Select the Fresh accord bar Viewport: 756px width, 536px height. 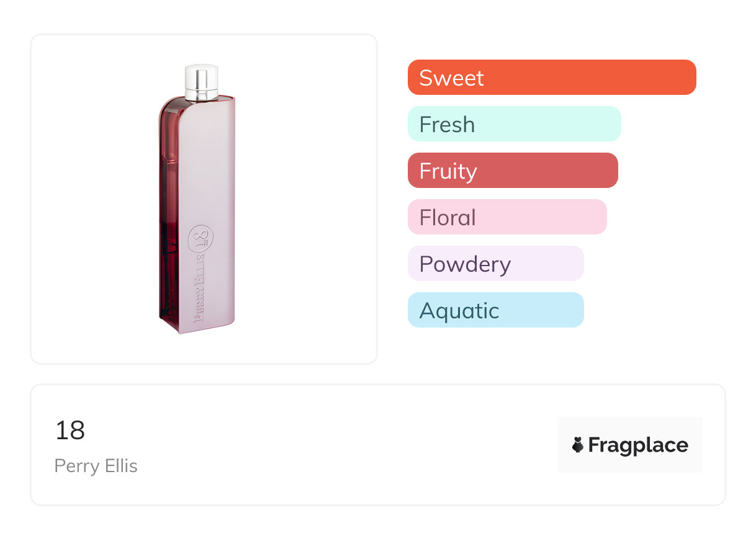[x=514, y=124]
